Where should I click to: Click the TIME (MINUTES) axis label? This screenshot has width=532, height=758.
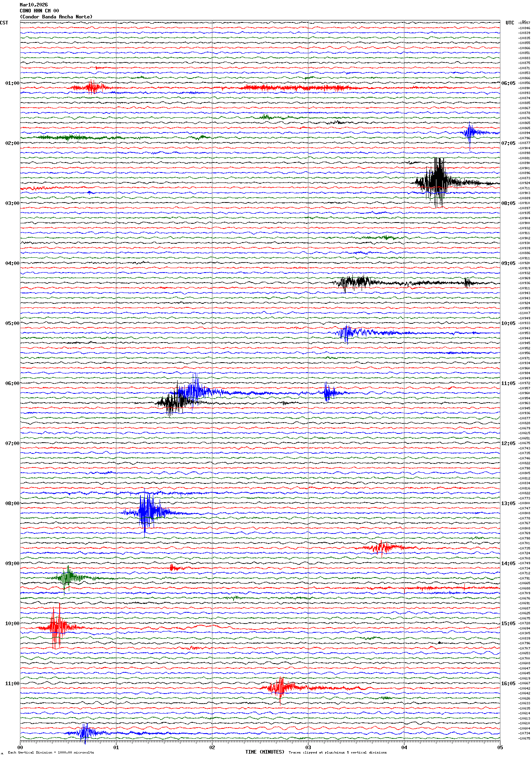point(265,752)
